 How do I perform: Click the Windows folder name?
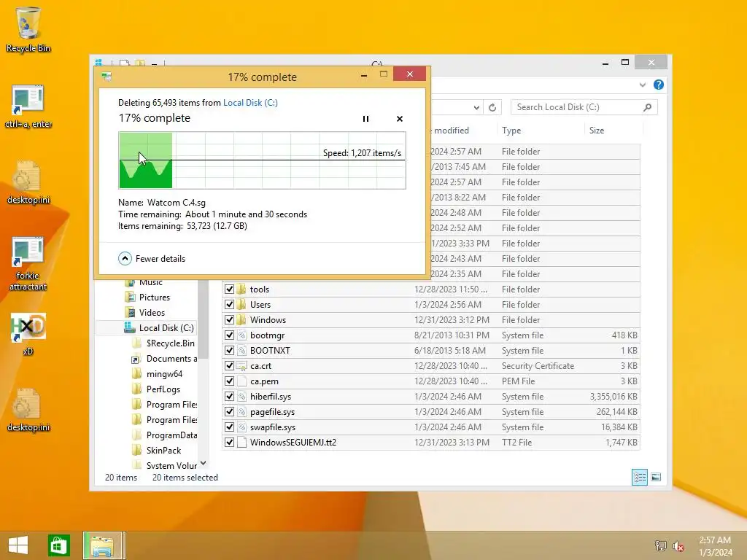268,319
